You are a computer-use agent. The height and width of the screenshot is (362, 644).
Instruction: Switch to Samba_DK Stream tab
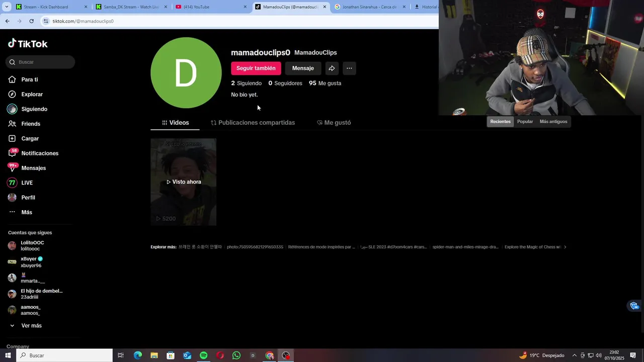(x=132, y=7)
